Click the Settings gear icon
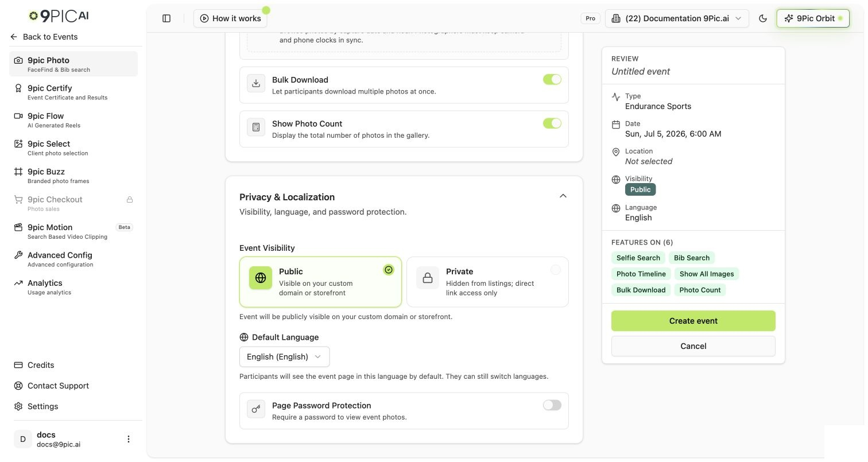 tap(18, 406)
